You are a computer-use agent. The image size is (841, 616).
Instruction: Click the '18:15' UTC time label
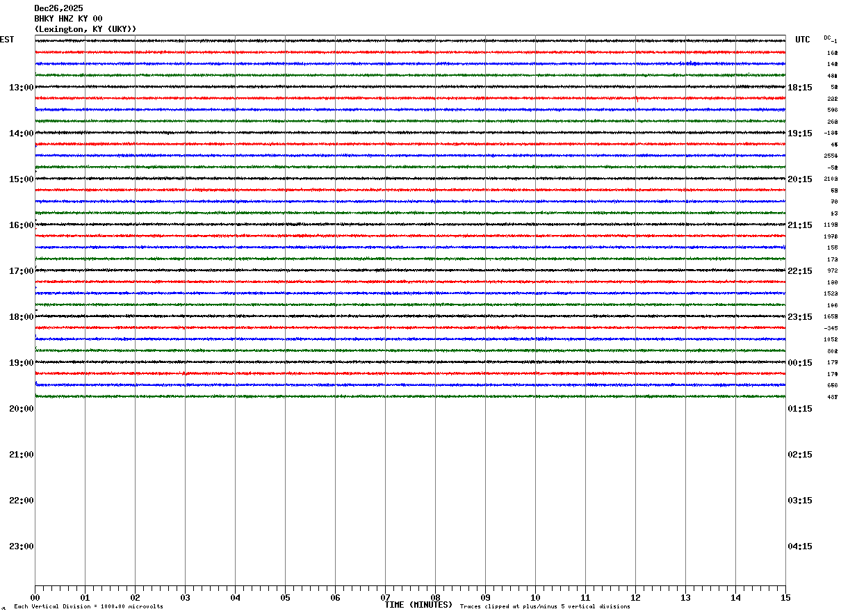tap(800, 88)
